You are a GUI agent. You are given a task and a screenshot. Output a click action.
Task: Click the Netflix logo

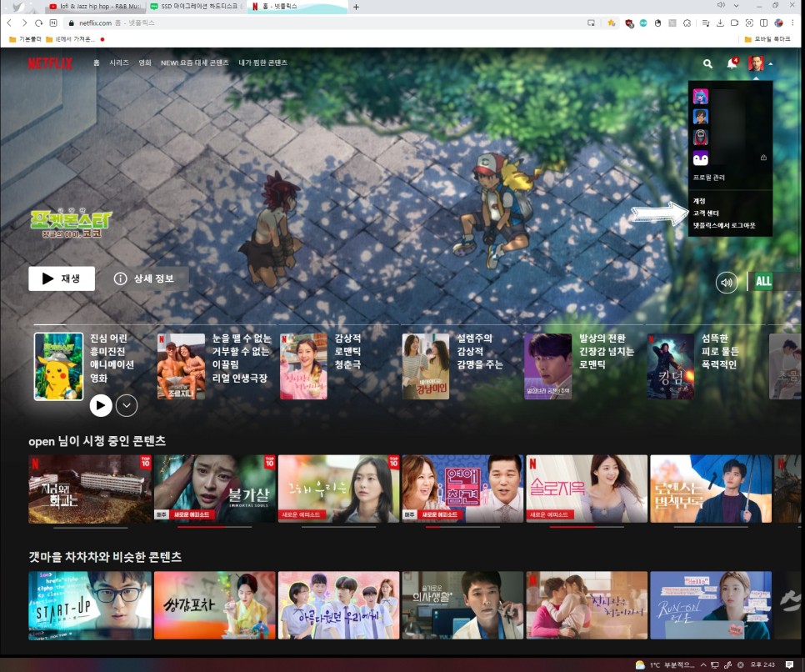(50, 63)
